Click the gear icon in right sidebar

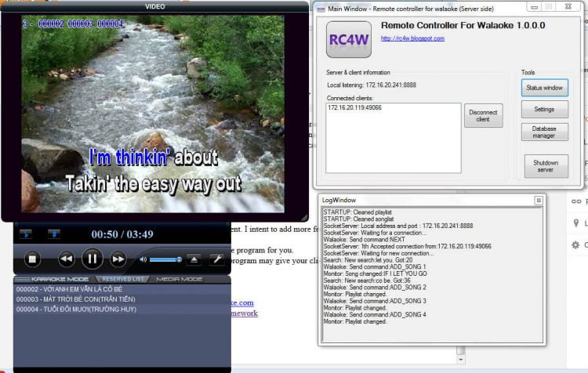575,244
